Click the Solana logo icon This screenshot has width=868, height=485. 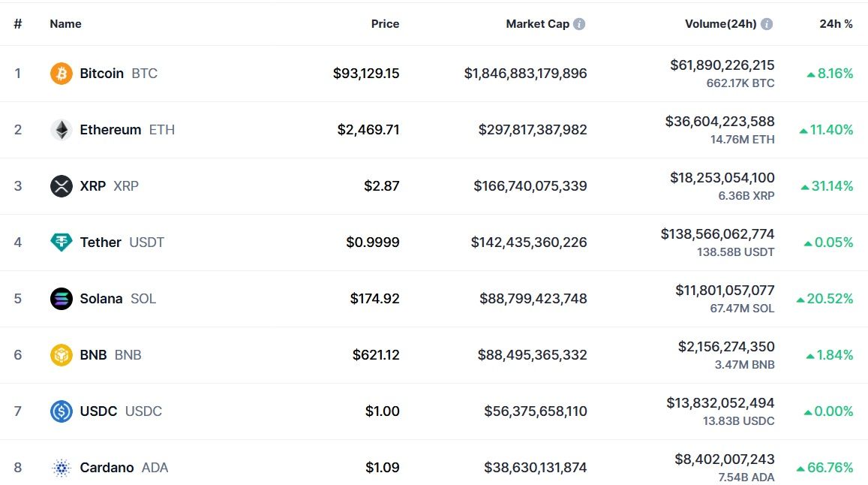pyautogui.click(x=61, y=299)
